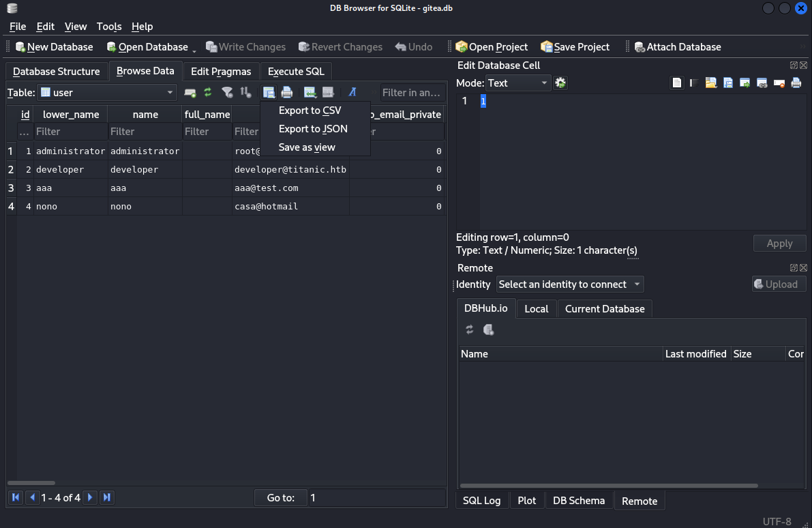Click the green-plus icon right of the Table dropdown
This screenshot has width=812, height=528.
point(190,93)
